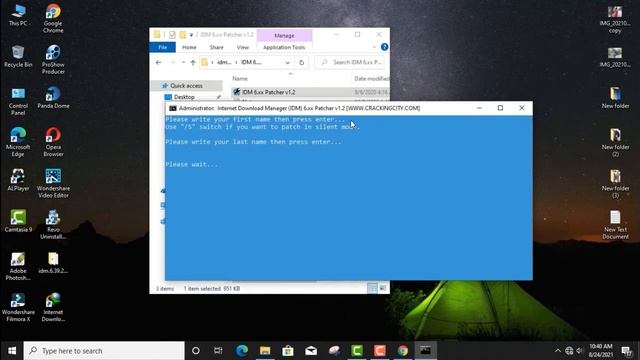The width and height of the screenshot is (640, 360).
Task: Select Opera Browser desktop shortcut
Action: 53,142
